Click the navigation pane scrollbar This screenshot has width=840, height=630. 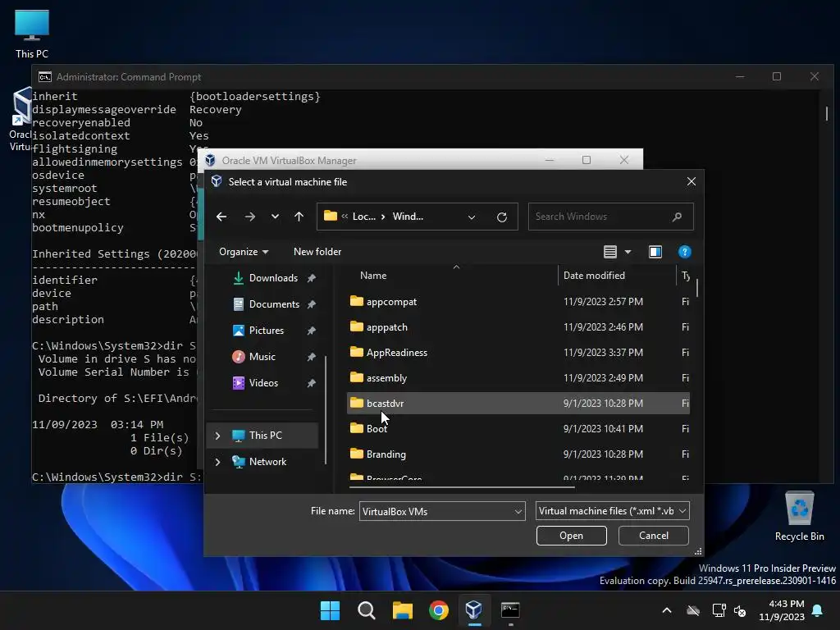point(326,410)
